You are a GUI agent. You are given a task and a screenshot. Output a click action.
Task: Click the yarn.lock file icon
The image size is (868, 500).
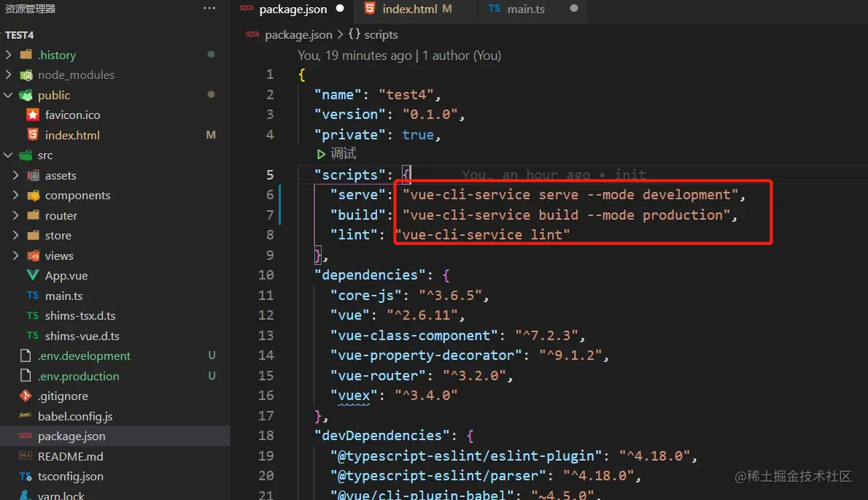pyautogui.click(x=26, y=495)
